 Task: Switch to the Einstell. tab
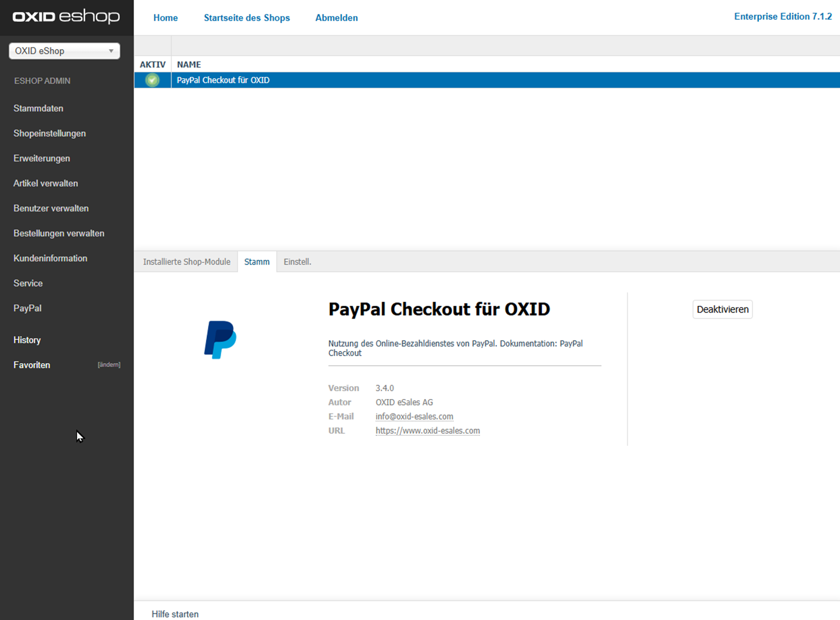tap(297, 262)
